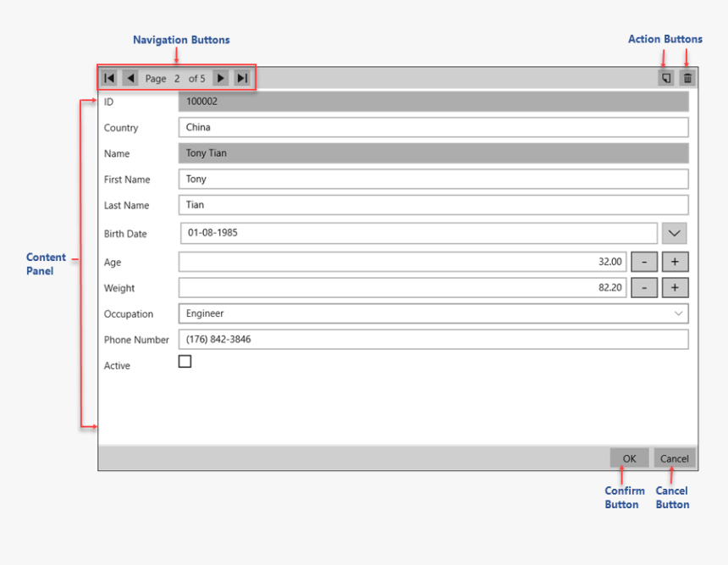Expand the Occupation combo box
The width and height of the screenshot is (728, 565).
click(x=678, y=313)
